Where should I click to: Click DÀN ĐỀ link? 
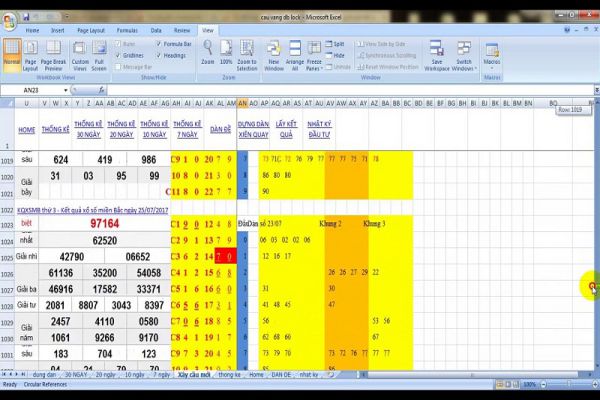point(220,129)
